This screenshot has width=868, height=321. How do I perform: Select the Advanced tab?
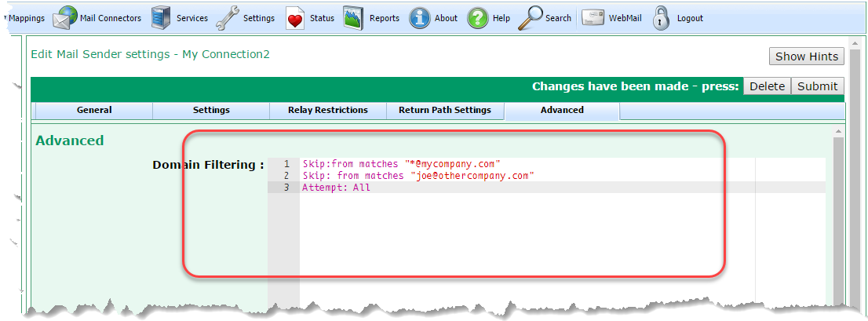tap(563, 110)
